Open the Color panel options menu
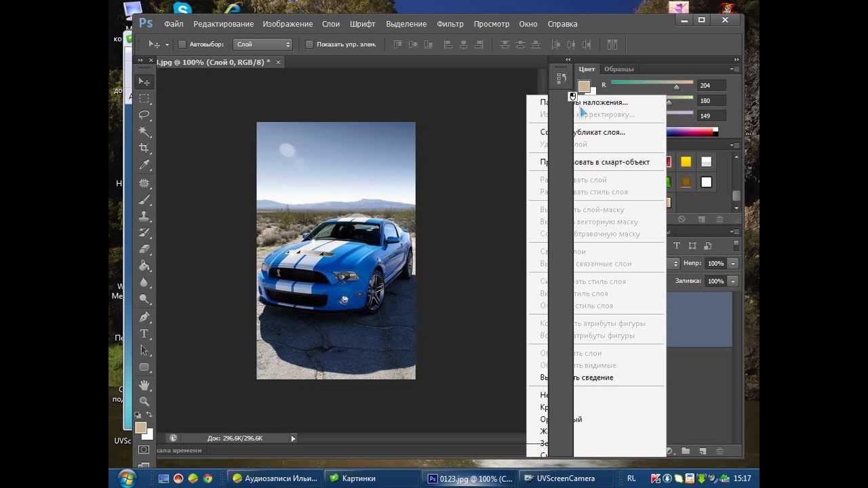 coord(734,69)
